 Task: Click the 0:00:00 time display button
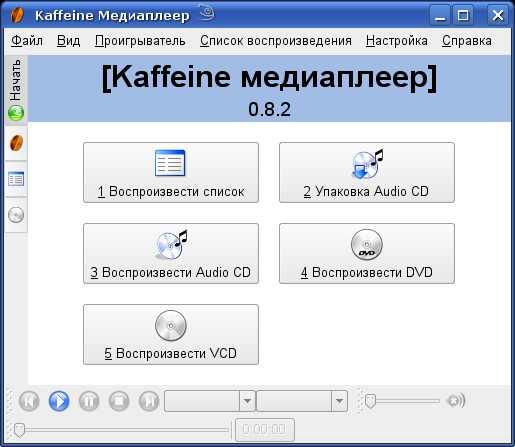click(x=265, y=429)
